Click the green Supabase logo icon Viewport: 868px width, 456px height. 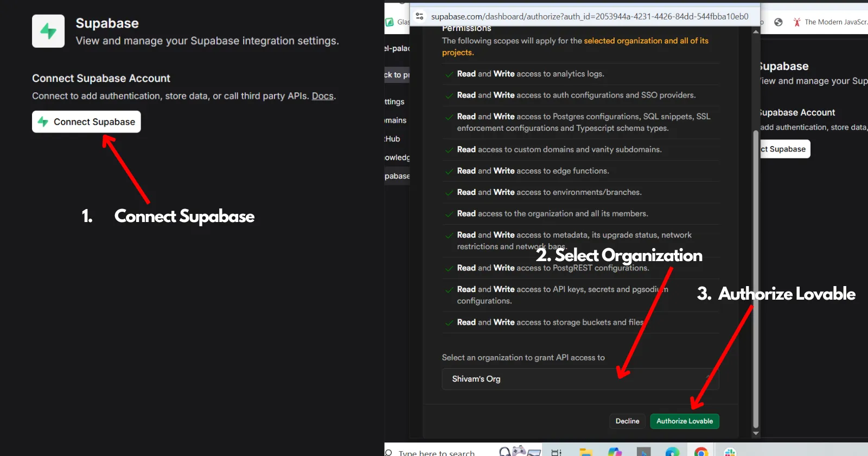point(48,31)
